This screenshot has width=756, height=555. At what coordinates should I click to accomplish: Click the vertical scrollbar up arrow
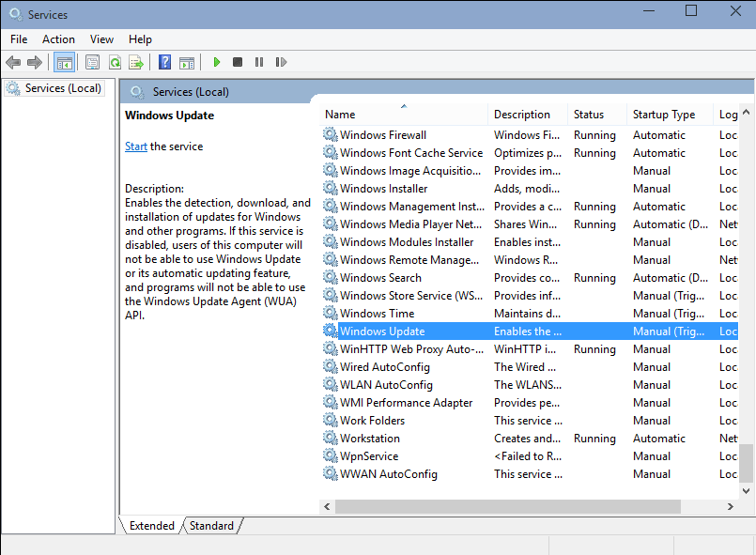click(746, 112)
